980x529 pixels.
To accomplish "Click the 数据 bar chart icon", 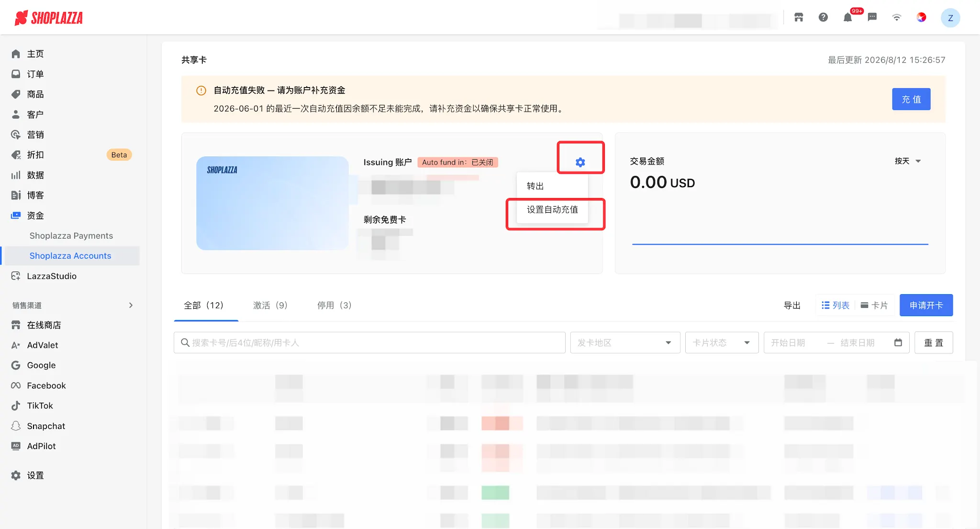I will (16, 175).
